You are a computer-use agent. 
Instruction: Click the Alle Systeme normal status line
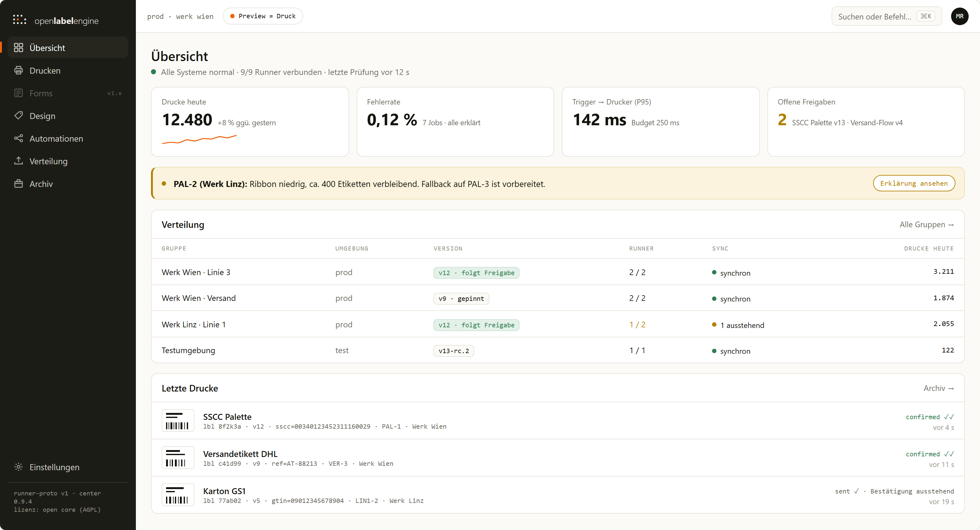click(280, 72)
